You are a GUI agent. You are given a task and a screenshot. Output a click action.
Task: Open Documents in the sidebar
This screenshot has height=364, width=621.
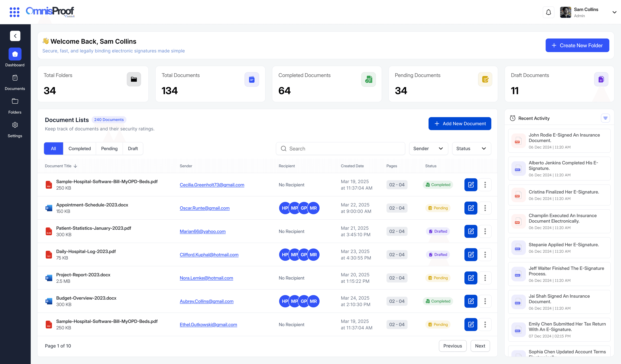click(15, 82)
